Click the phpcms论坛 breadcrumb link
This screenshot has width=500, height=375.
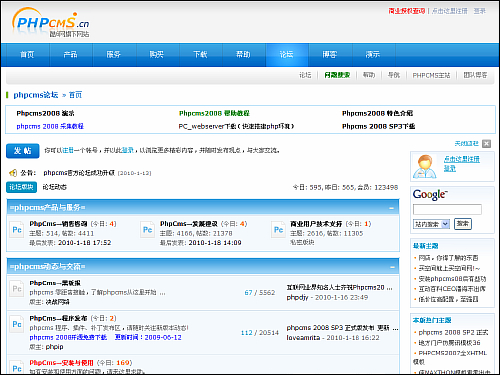point(36,95)
